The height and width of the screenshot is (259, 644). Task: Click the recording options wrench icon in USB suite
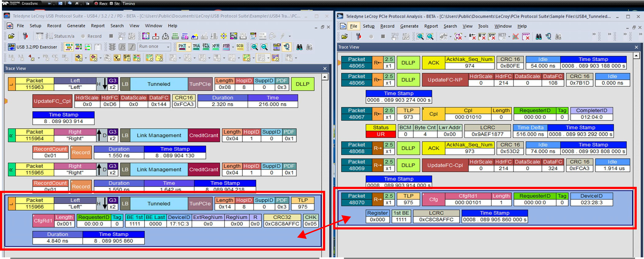25,36
